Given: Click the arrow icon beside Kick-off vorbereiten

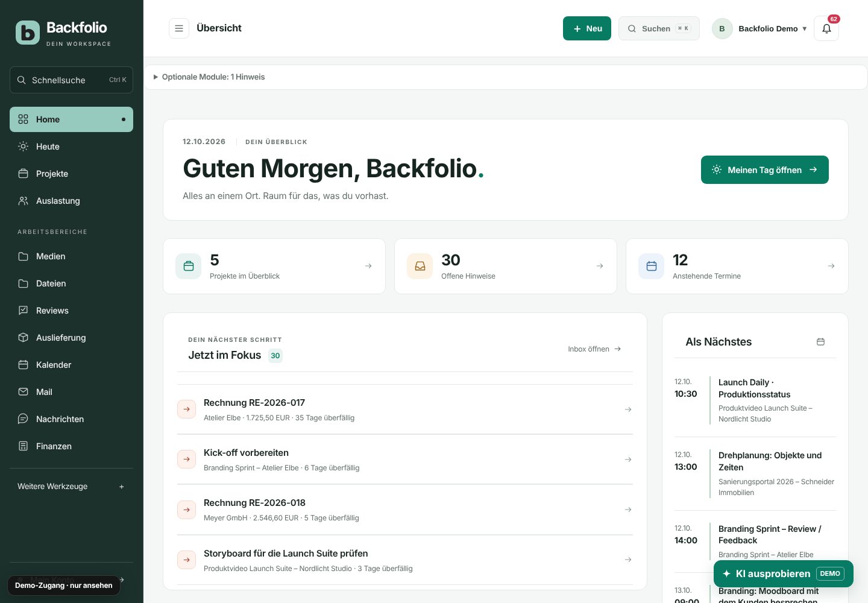Looking at the screenshot, I should click(x=187, y=459).
